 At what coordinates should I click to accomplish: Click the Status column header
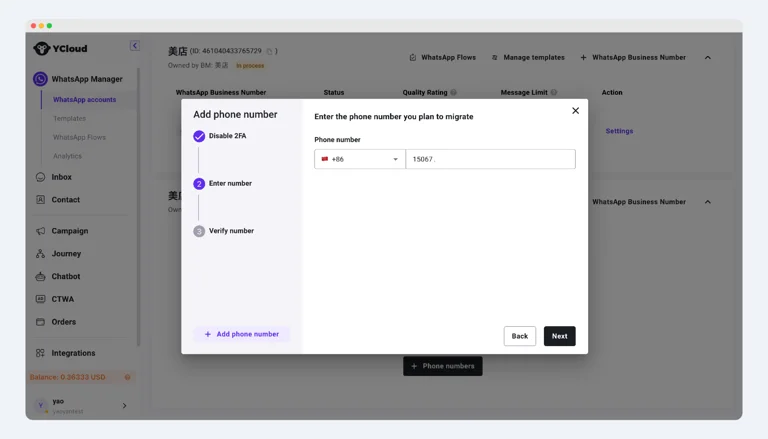click(334, 92)
